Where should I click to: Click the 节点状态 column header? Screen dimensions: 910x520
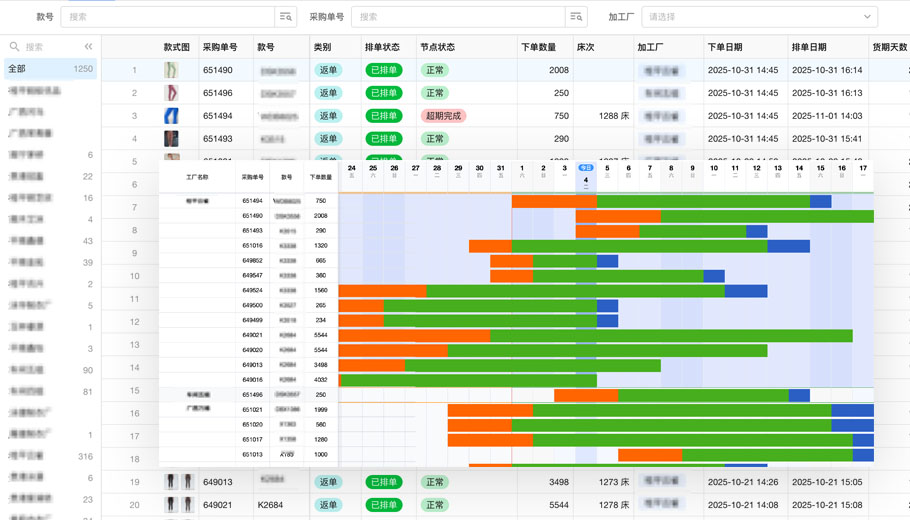coord(438,47)
